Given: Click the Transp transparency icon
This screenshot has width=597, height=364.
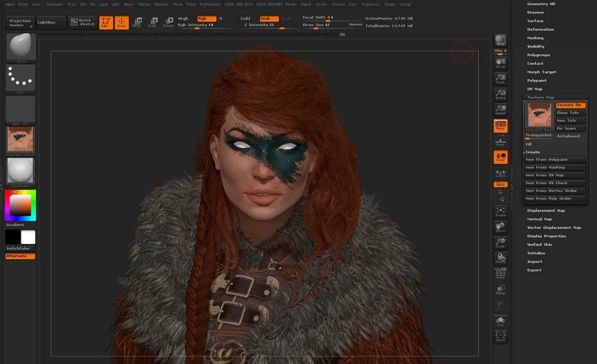Looking at the screenshot, I should [500, 291].
